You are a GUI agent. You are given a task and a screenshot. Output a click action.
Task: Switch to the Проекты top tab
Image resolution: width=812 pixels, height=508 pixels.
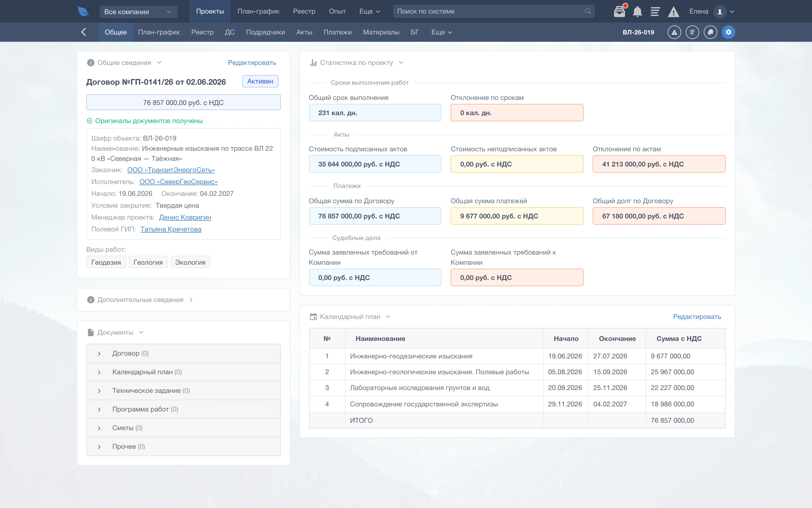tap(210, 11)
